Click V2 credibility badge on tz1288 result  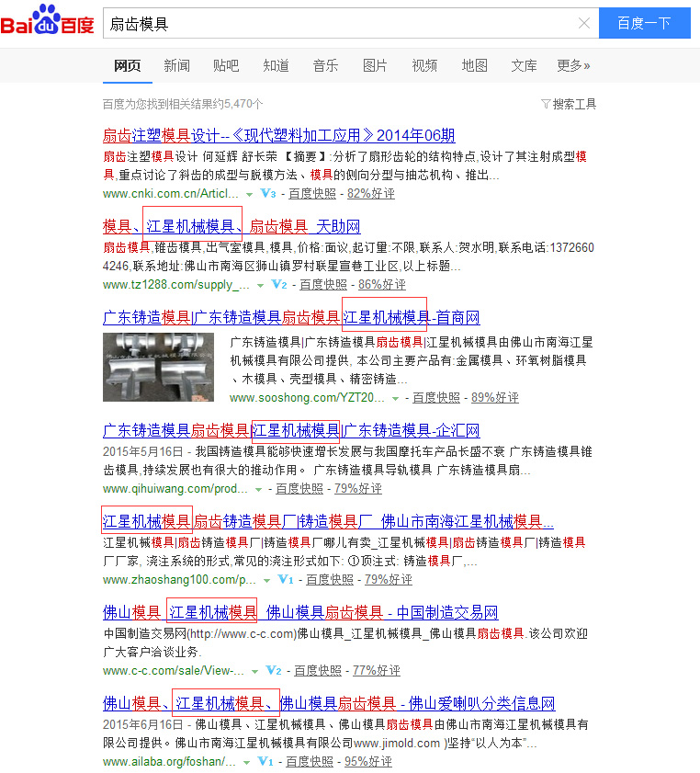pyautogui.click(x=279, y=284)
